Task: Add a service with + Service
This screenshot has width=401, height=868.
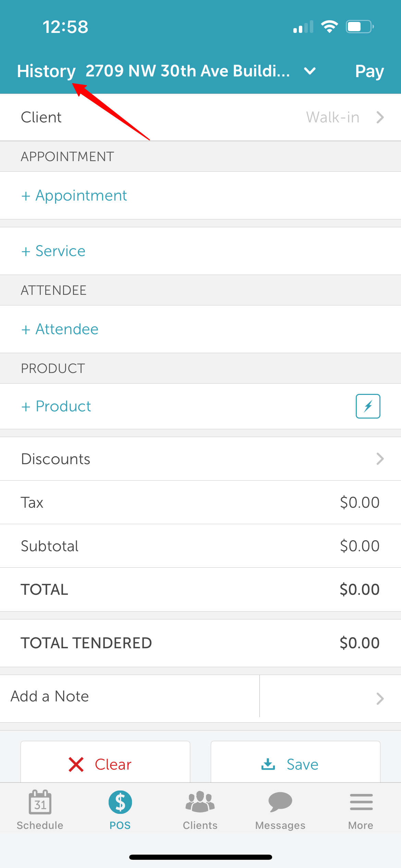Action: coord(53,251)
